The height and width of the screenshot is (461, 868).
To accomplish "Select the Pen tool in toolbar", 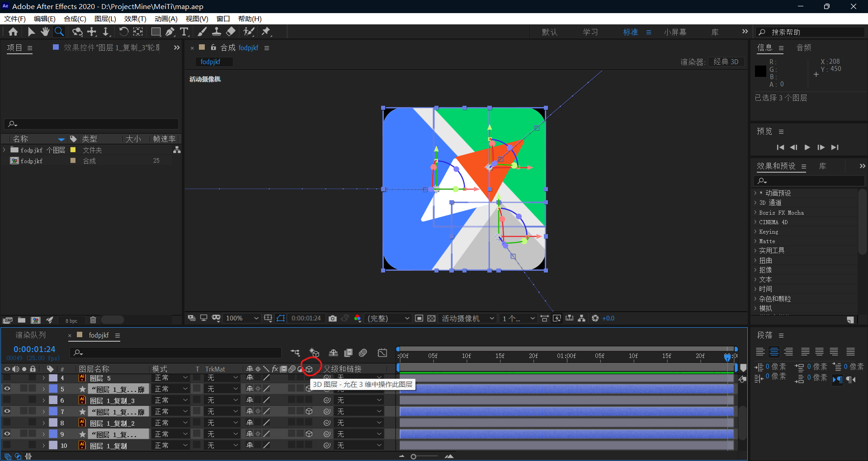I will click(x=170, y=32).
